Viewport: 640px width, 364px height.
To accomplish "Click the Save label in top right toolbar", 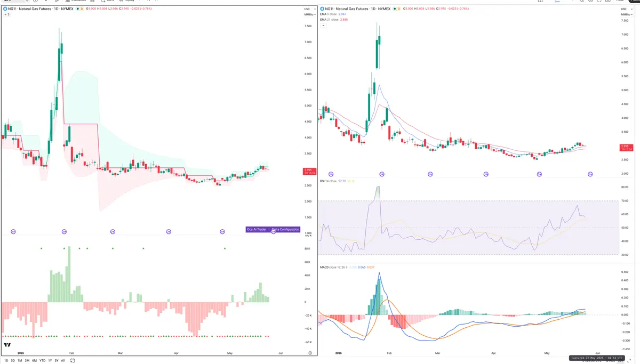I will (x=557, y=1).
